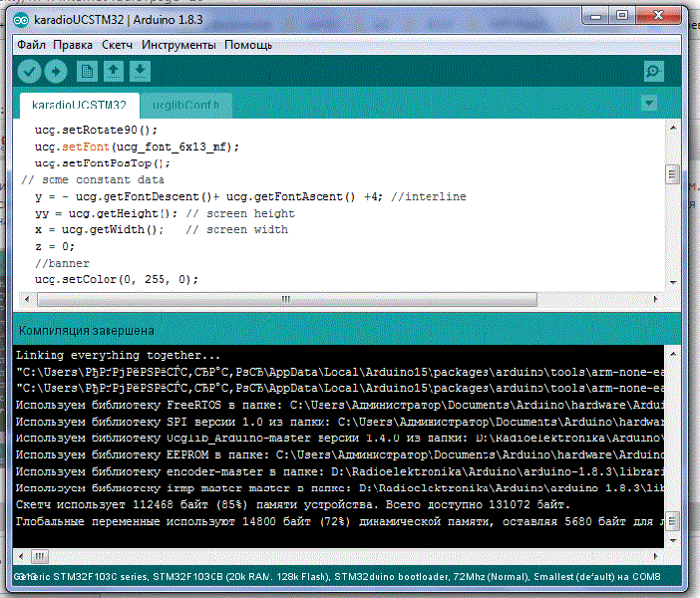The image size is (700, 598).
Task: Click the editor horizontal scrollbar right arrow
Action: pos(655,299)
